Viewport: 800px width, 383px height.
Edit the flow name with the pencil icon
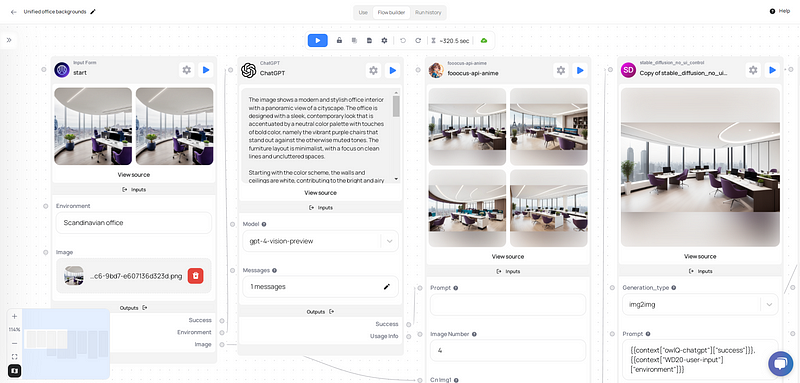[93, 12]
